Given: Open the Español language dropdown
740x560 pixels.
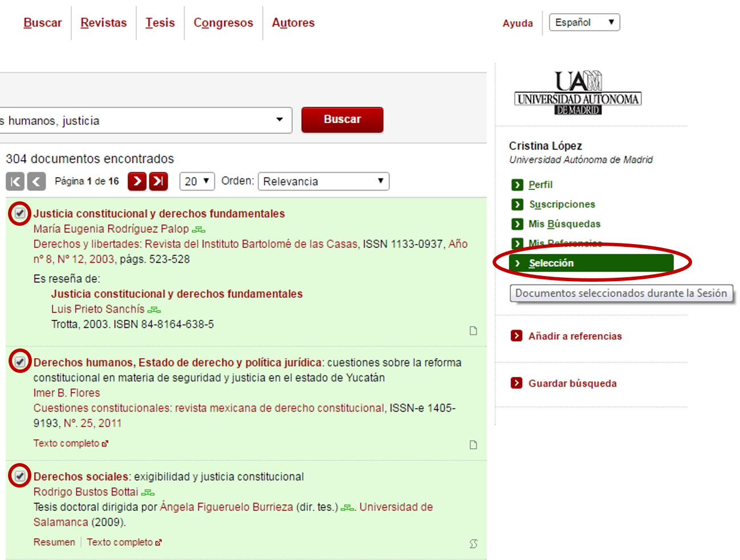Looking at the screenshot, I should 584,22.
